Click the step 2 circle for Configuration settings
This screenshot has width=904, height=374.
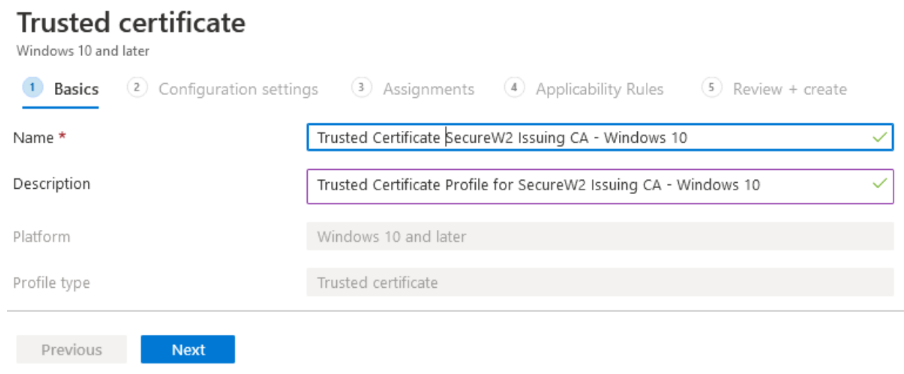pos(137,88)
